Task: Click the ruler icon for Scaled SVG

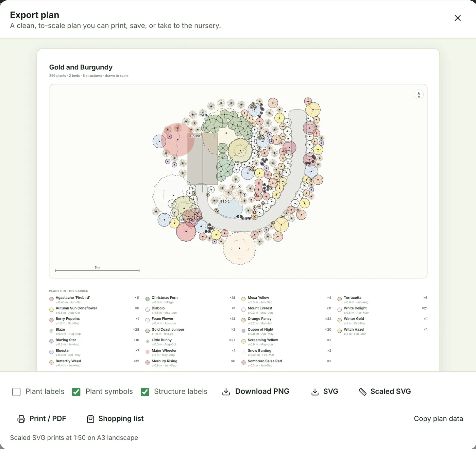Action: tap(362, 392)
